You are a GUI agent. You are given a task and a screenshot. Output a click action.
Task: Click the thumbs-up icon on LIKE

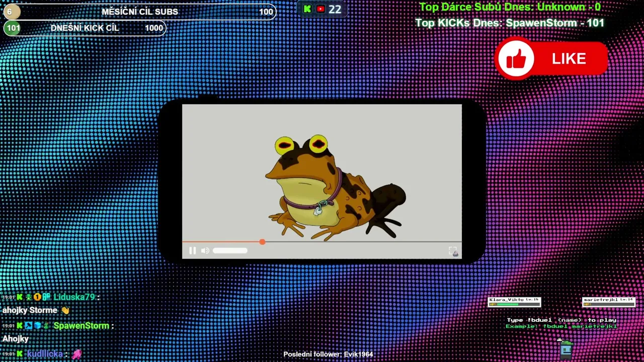516,59
